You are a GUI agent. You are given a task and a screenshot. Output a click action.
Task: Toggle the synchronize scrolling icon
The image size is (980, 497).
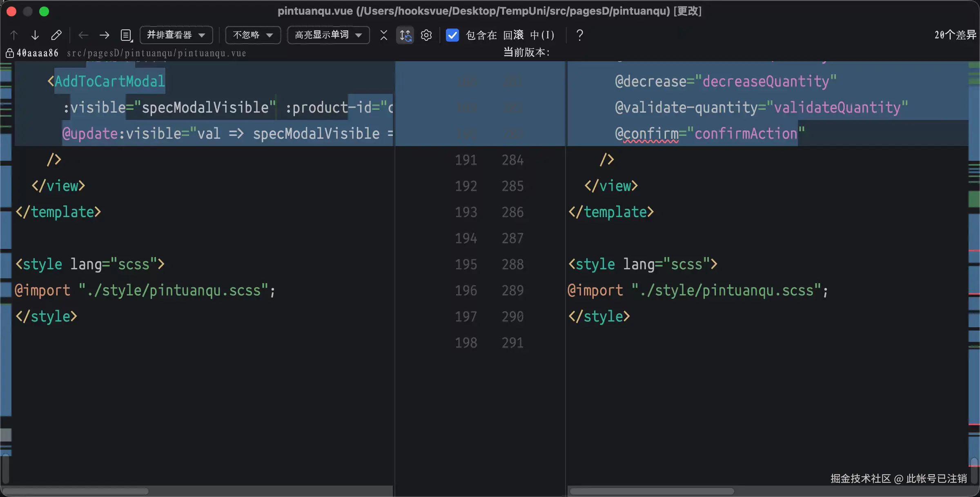(x=405, y=35)
